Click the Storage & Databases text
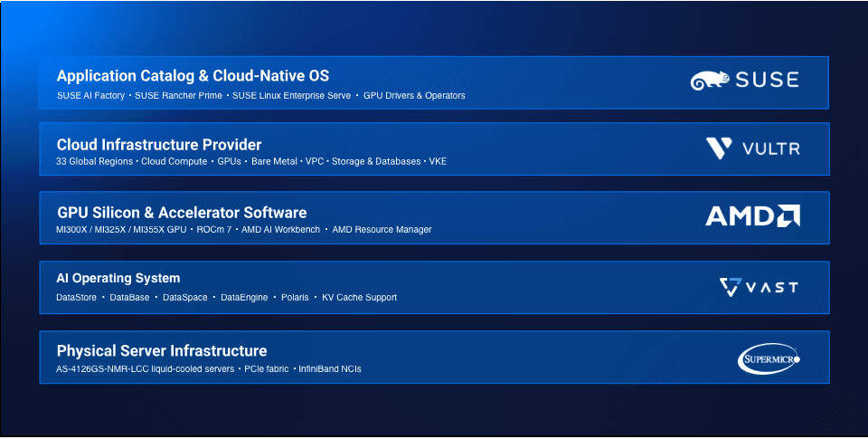 (x=376, y=161)
